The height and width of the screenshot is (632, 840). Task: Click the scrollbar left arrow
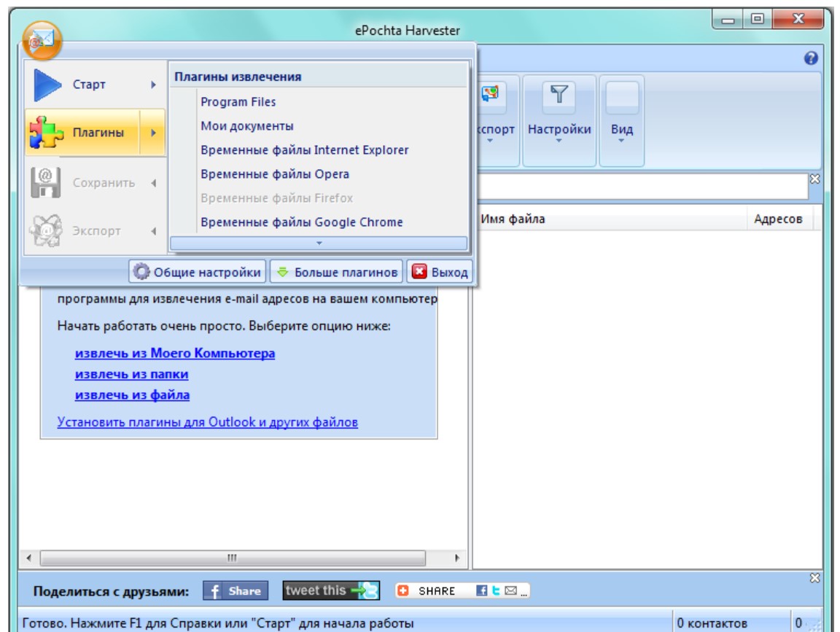(x=29, y=558)
